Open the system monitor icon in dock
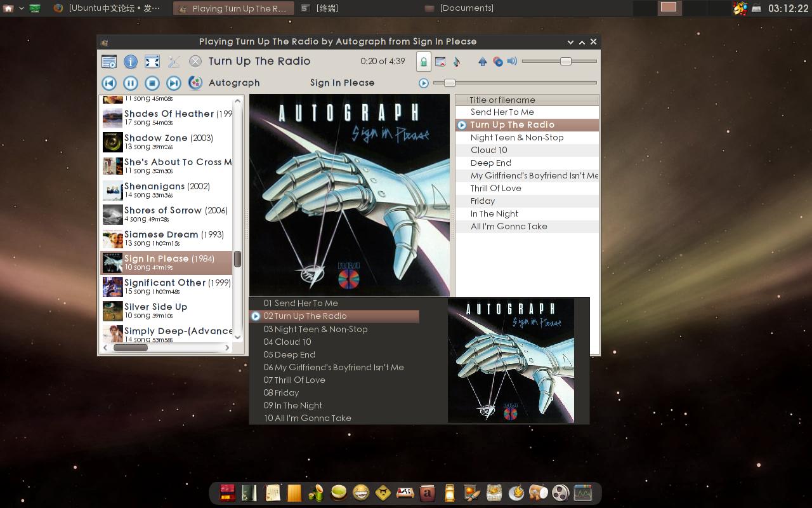 point(582,493)
